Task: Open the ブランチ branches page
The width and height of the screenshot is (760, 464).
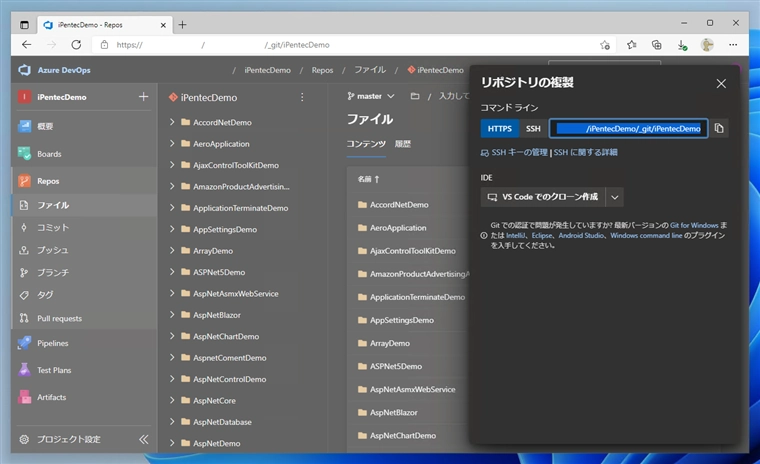Action: coord(53,272)
